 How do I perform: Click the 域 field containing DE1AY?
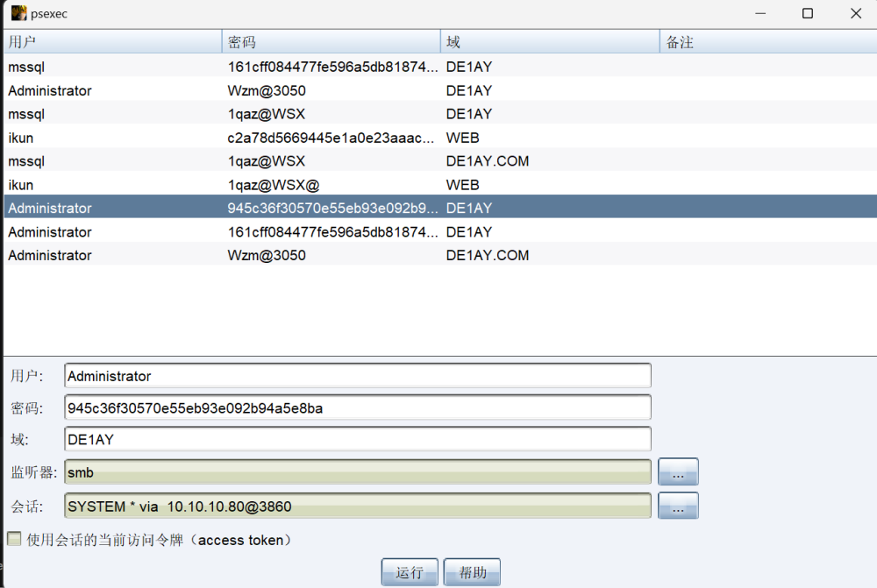tap(358, 440)
